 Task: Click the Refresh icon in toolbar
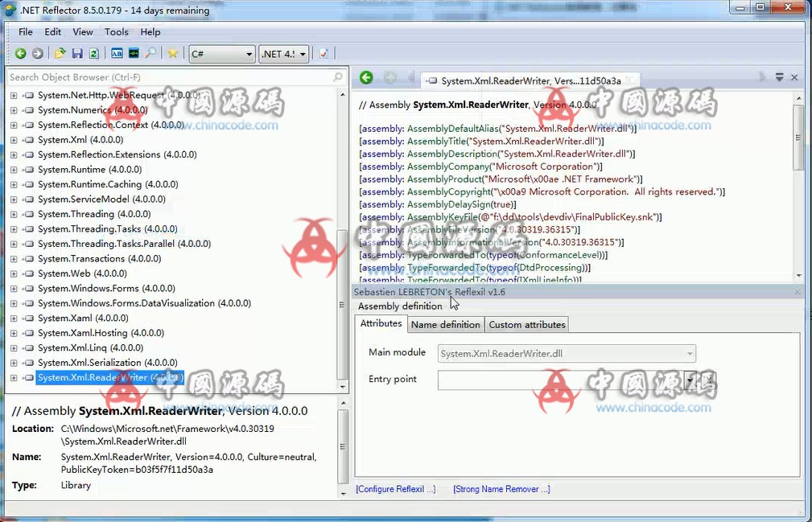pos(93,53)
